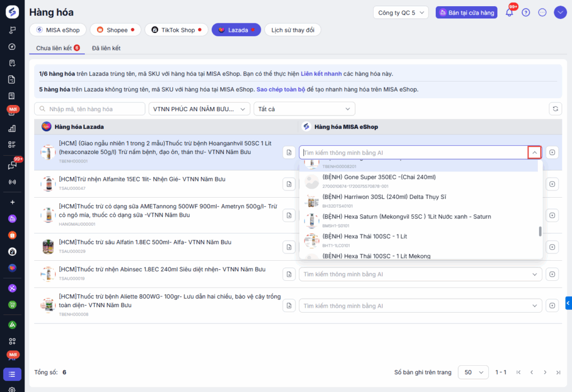Image resolution: width=572 pixels, height=392 pixels.
Task: Open the messages sidebar icon with 99+ badge
Action: (12, 165)
